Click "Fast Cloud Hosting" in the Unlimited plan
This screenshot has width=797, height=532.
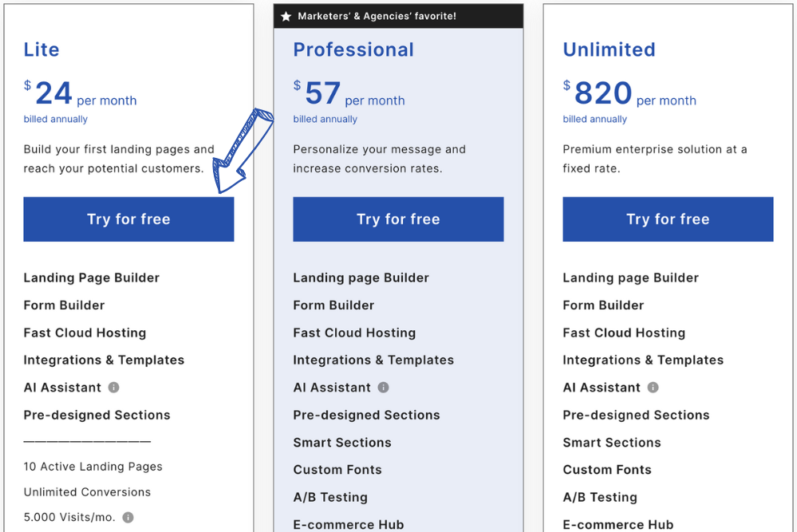(624, 333)
